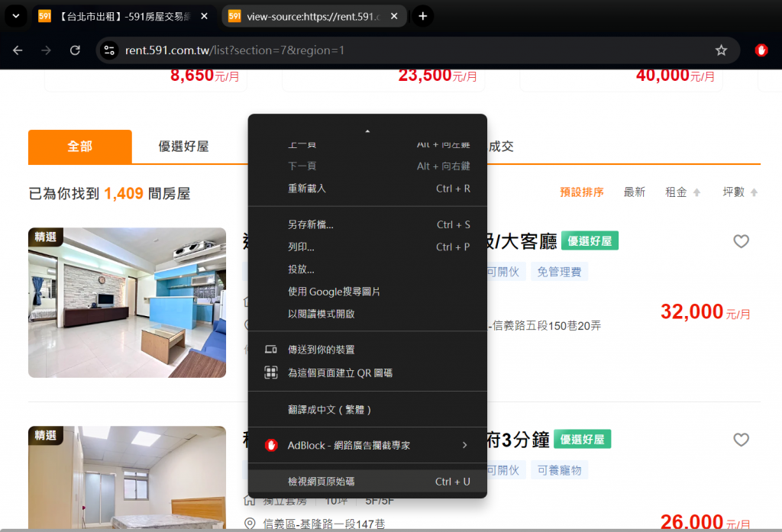Click the QR code icon in context menu

(271, 372)
